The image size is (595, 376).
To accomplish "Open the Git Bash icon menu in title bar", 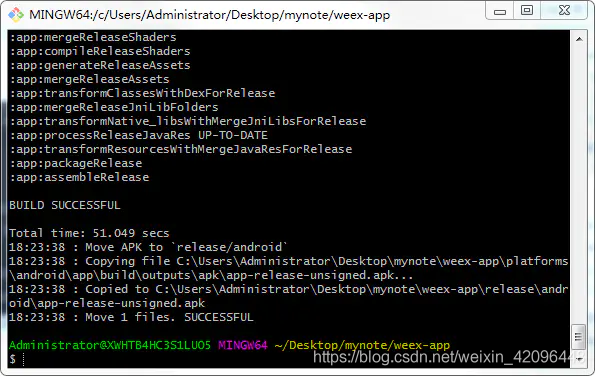I will click(16, 15).
